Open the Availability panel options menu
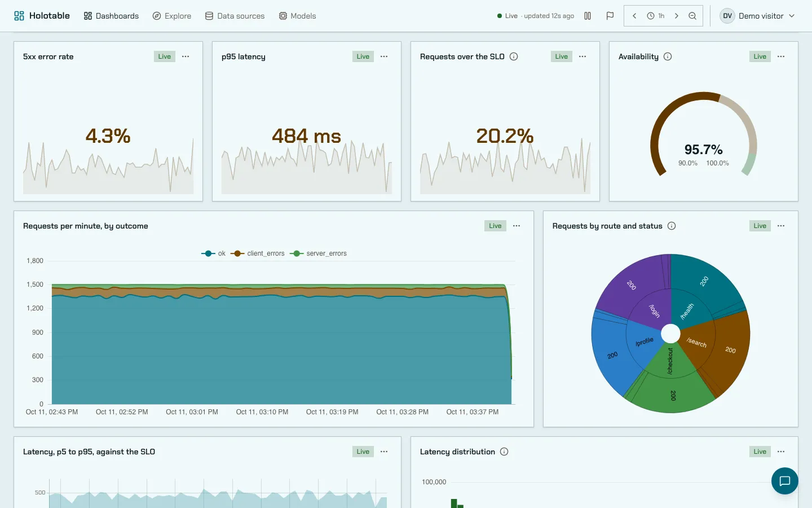 click(x=781, y=56)
